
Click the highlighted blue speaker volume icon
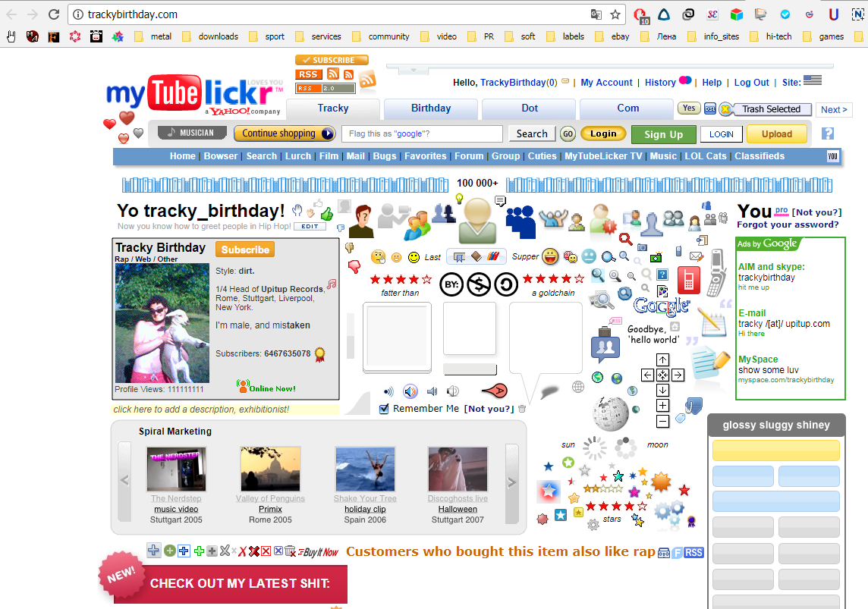click(410, 391)
